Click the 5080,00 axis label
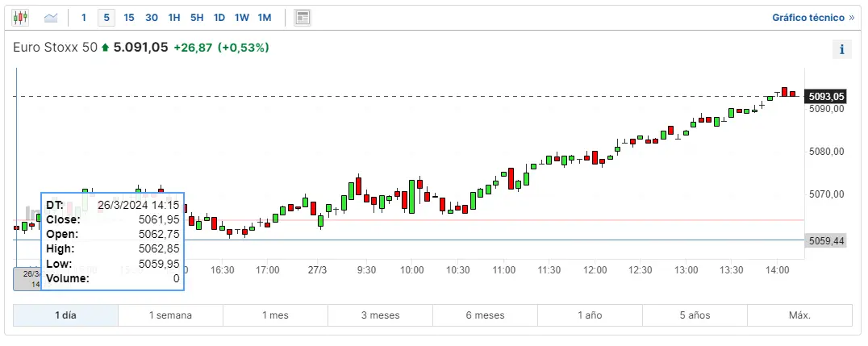The height and width of the screenshot is (346, 868). pos(827,151)
